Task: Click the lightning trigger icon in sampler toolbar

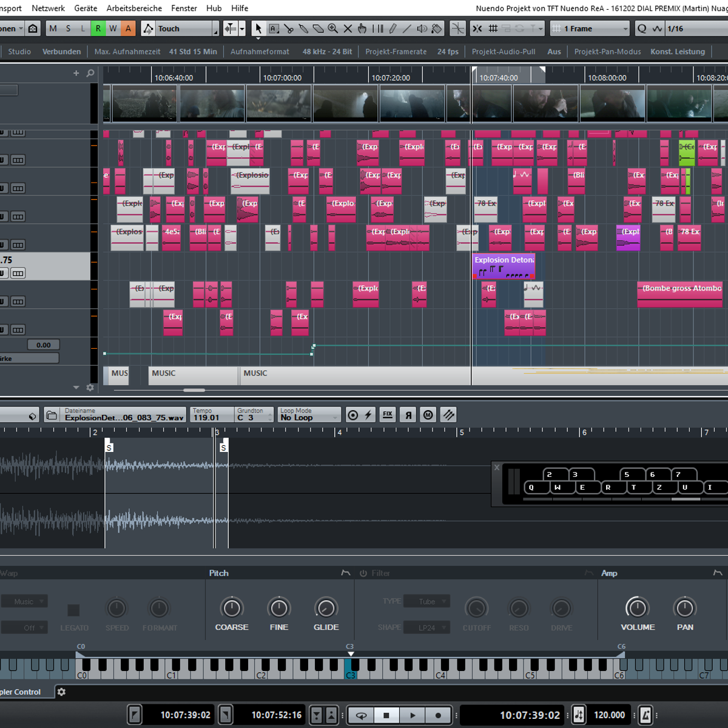Action: tap(368, 415)
